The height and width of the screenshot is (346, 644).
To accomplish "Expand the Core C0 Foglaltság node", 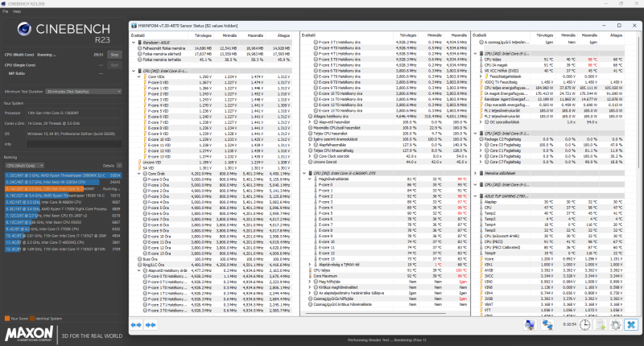I will tap(481, 145).
